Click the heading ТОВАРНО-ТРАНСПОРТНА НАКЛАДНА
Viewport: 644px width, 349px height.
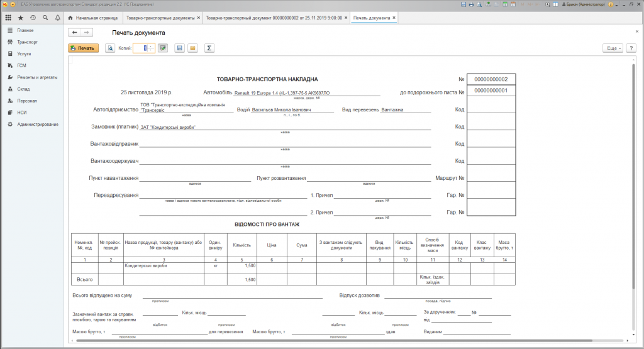(267, 79)
